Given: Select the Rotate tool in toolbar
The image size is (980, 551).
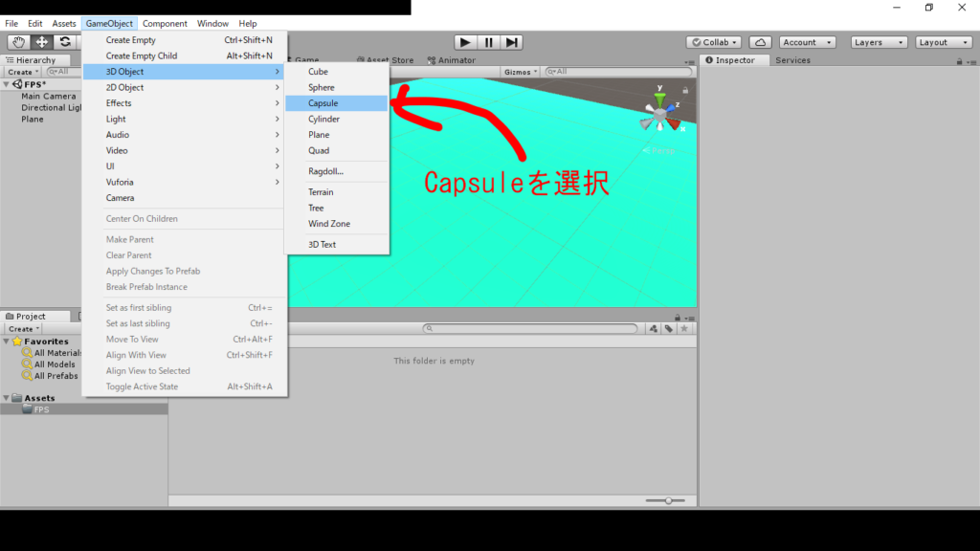Looking at the screenshot, I should point(65,42).
